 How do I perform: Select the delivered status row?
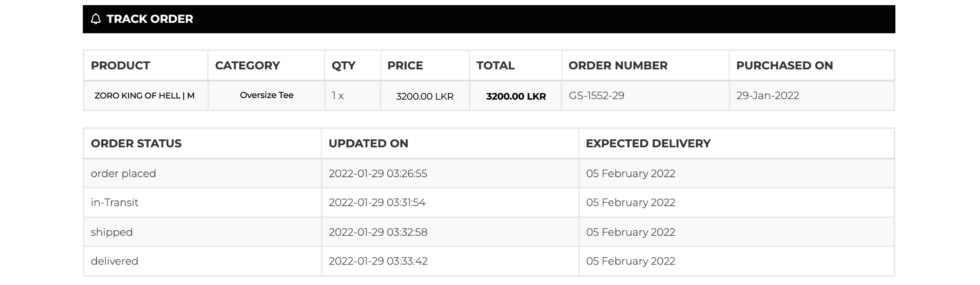pyautogui.click(x=114, y=261)
